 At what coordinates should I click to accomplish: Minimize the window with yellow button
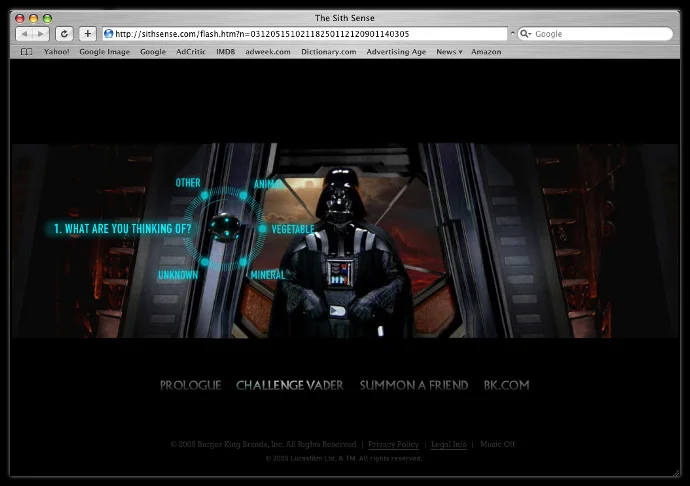pos(33,18)
